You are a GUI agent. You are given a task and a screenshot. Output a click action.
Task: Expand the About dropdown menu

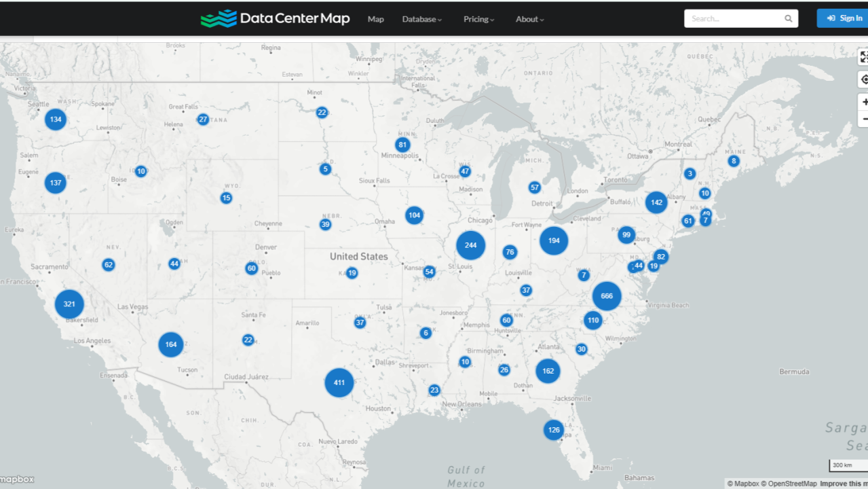pyautogui.click(x=529, y=19)
